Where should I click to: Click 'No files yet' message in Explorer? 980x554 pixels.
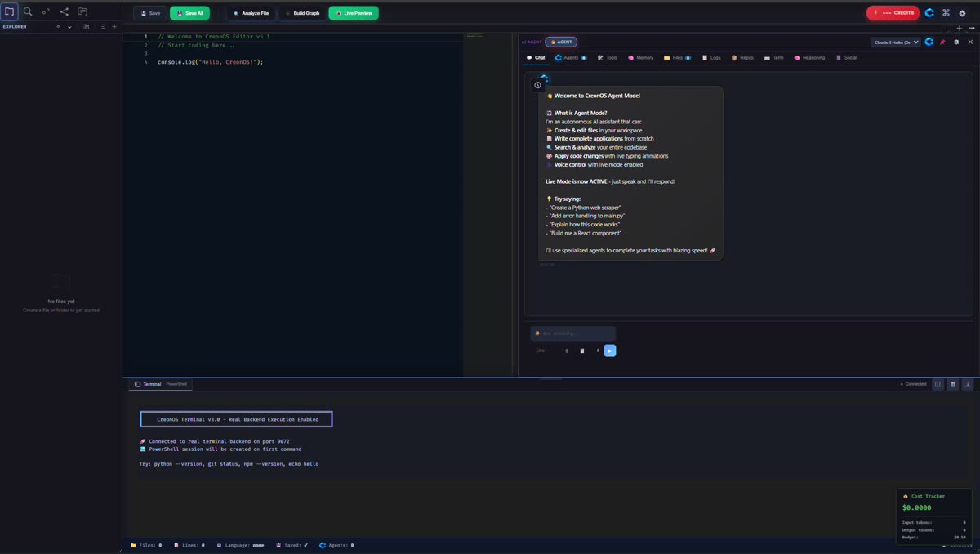tap(61, 302)
